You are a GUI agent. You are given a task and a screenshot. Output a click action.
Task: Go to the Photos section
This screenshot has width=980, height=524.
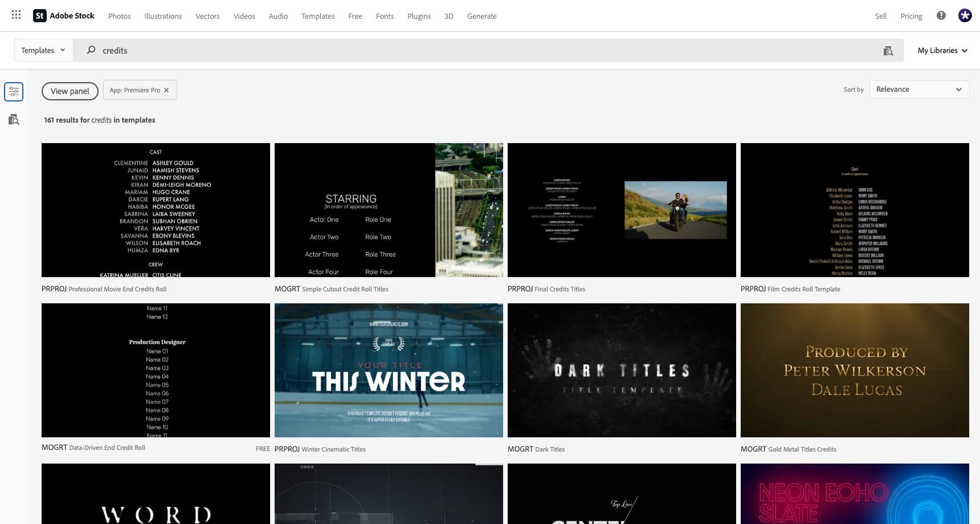coord(120,16)
